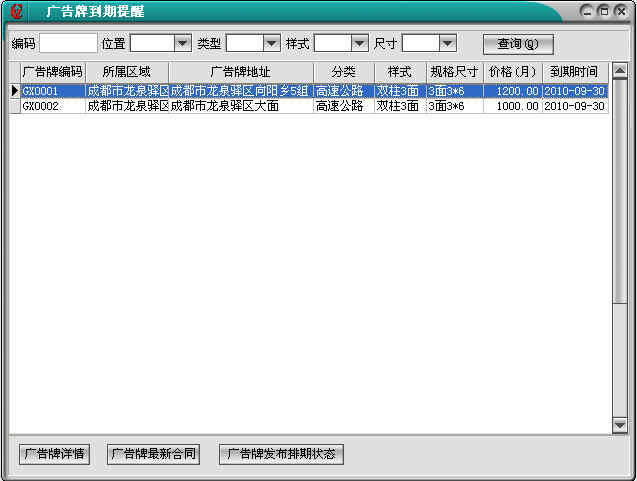Click address cell 成都市龙泉驿区大面
The width and height of the screenshot is (637, 481).
point(241,106)
